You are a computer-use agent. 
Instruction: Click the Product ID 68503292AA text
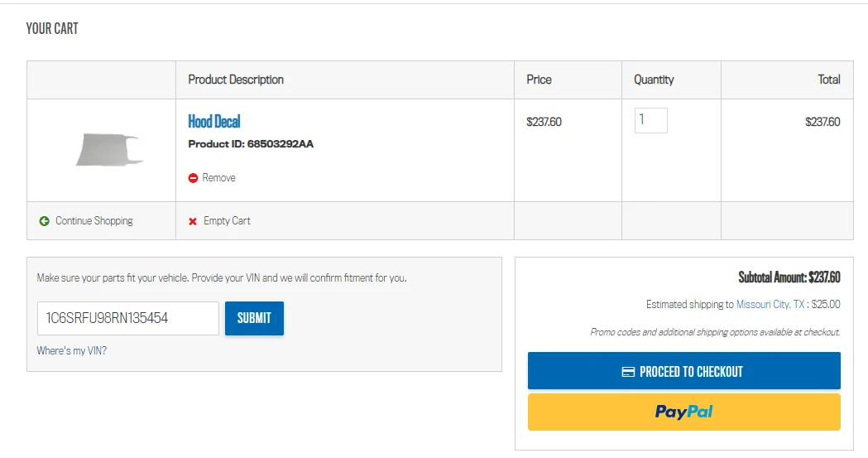click(251, 144)
